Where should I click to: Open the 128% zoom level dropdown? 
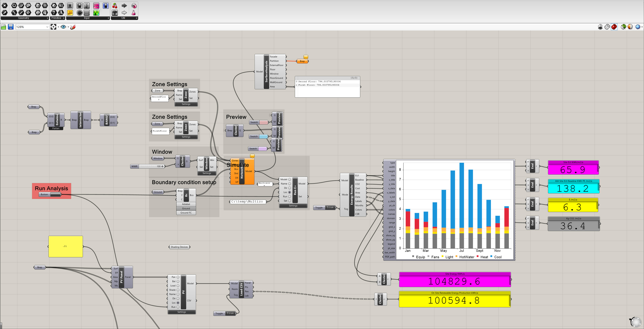47,27
